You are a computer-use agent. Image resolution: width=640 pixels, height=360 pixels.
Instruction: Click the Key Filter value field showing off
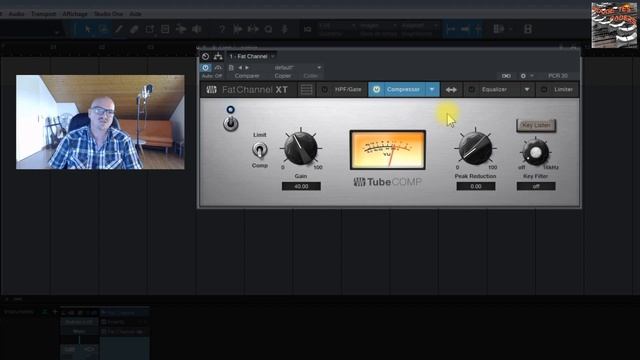click(x=536, y=186)
